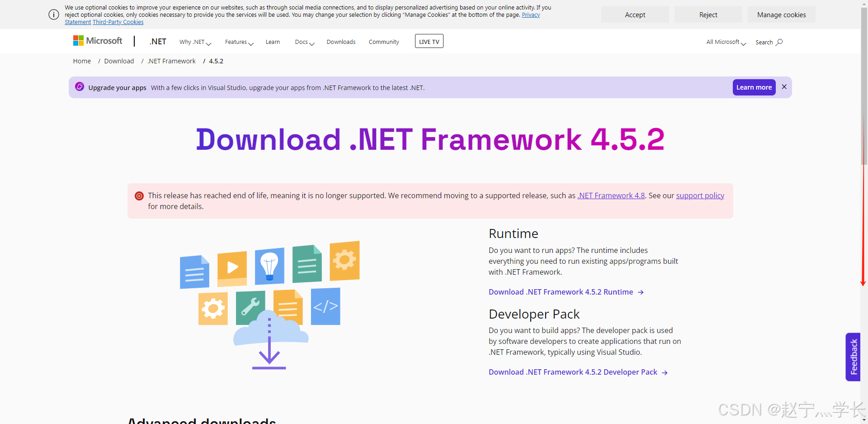Click the Microsoft logo
Screen dimensions: 868x424
98,41
